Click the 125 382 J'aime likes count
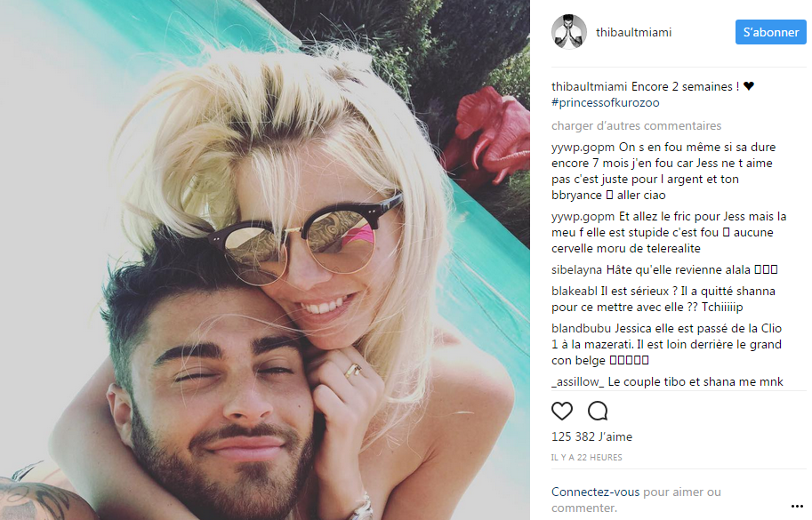 tap(591, 436)
